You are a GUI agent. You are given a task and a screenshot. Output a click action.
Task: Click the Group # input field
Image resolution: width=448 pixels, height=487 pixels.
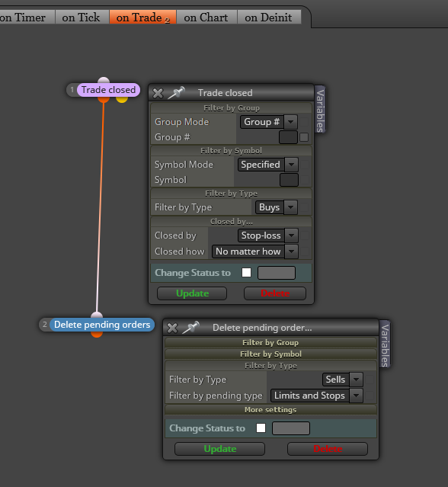pos(289,137)
